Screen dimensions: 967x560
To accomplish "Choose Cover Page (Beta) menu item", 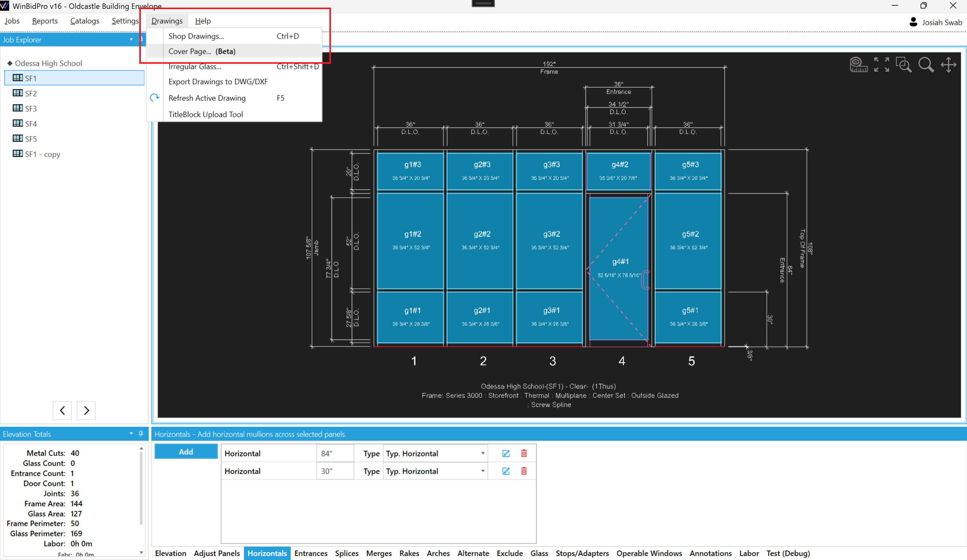I will [x=234, y=51].
